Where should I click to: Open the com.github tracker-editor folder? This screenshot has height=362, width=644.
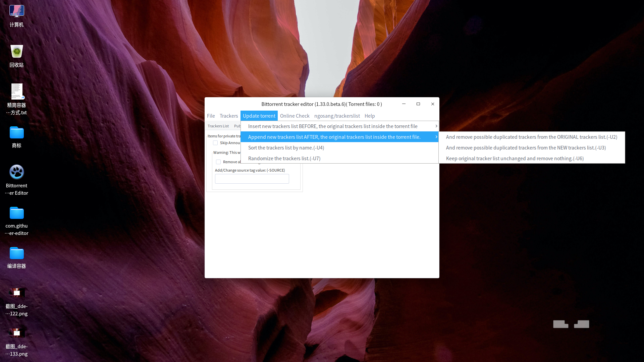click(x=16, y=213)
